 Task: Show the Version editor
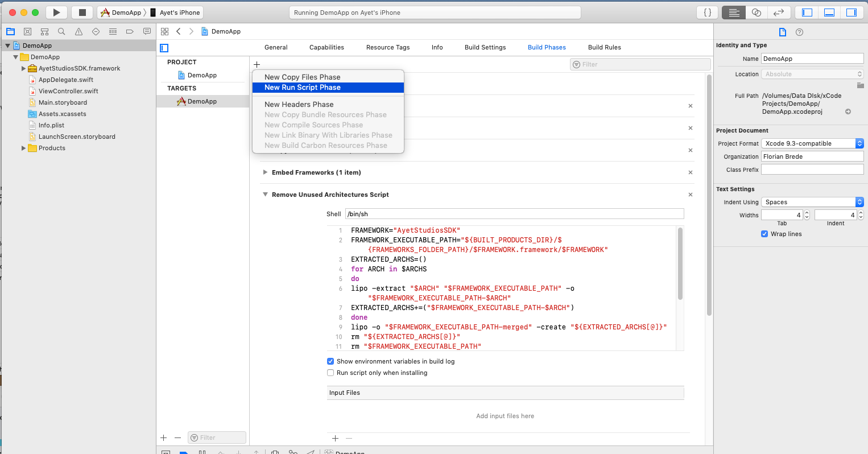point(779,13)
